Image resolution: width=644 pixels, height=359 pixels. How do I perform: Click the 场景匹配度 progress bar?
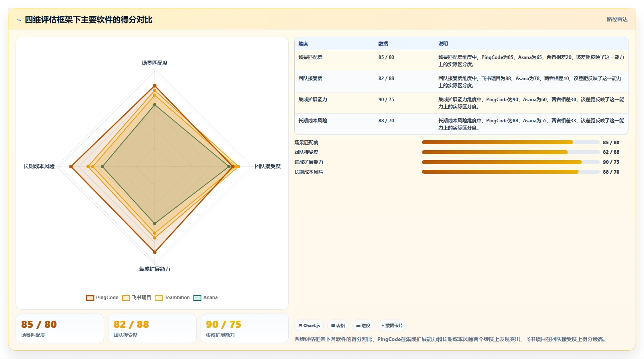coord(511,142)
